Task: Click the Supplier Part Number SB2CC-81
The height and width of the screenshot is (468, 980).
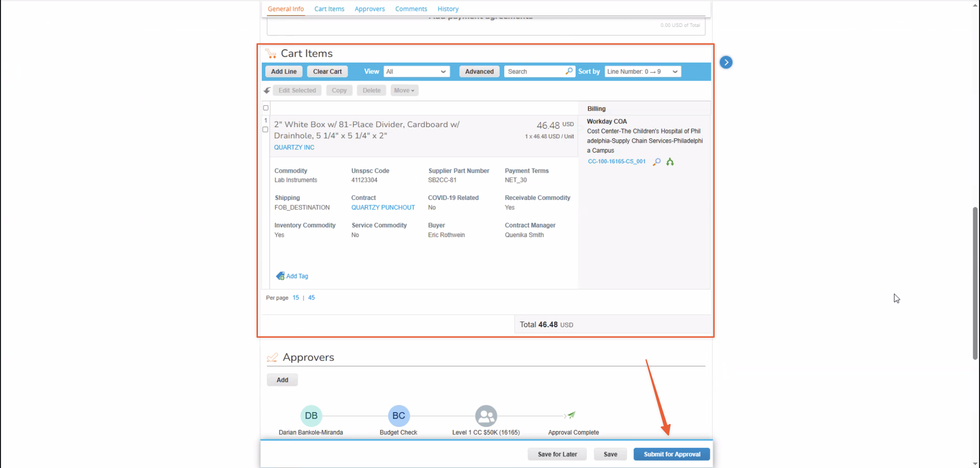Action: pos(442,180)
